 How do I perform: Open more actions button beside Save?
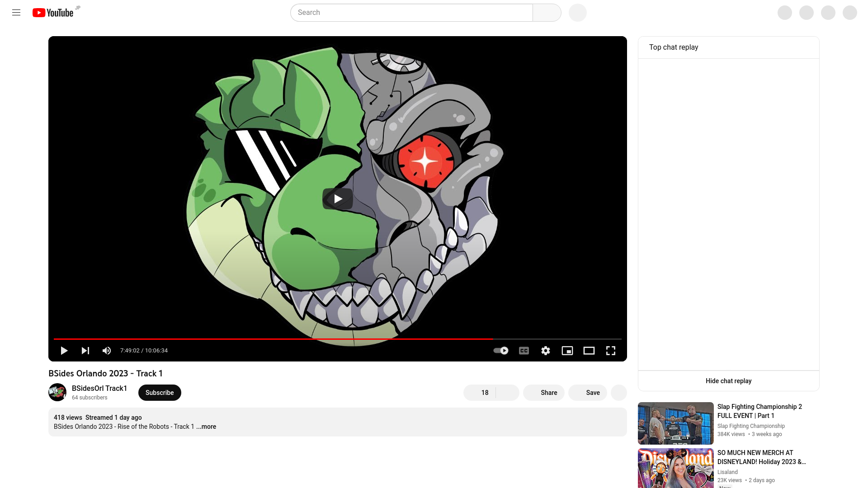pos(619,393)
